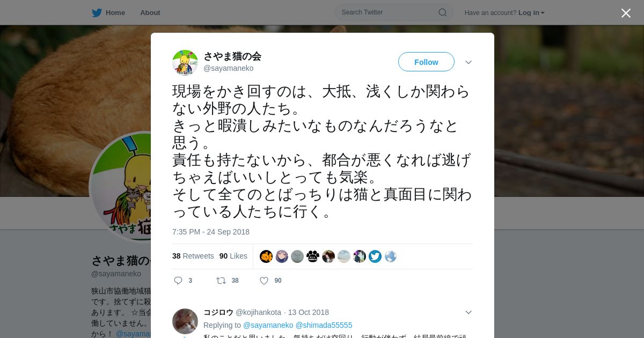Open the About menu item
This screenshot has height=338, width=644.
tap(150, 13)
